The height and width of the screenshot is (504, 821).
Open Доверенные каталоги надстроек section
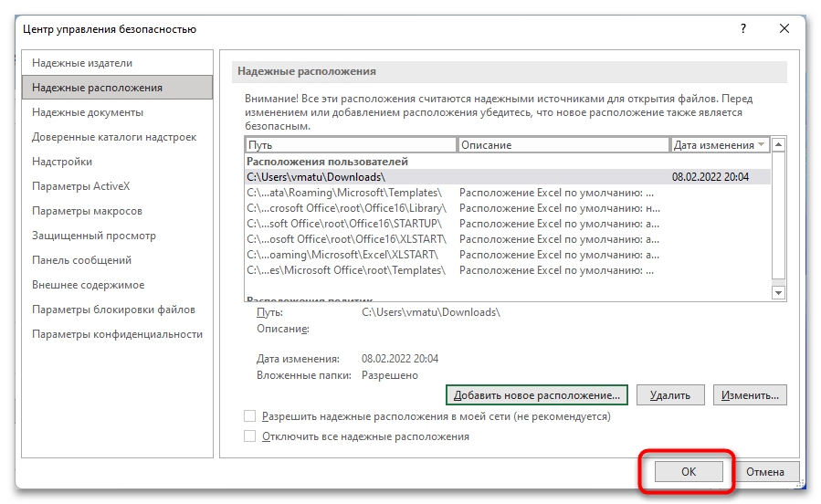click(x=117, y=137)
